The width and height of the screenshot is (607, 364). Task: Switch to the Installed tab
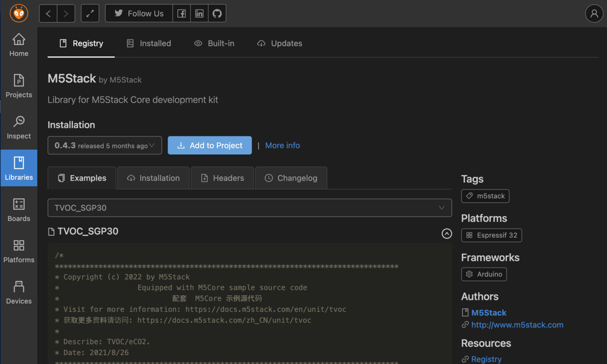click(149, 43)
